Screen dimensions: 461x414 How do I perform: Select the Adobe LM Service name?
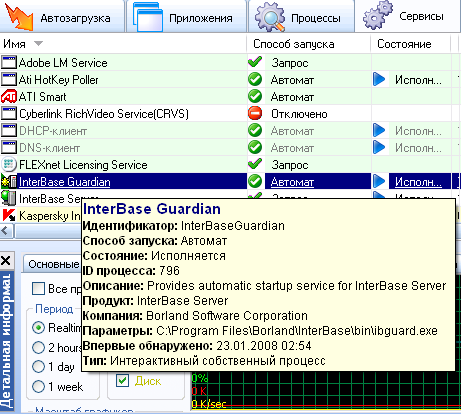(x=63, y=63)
